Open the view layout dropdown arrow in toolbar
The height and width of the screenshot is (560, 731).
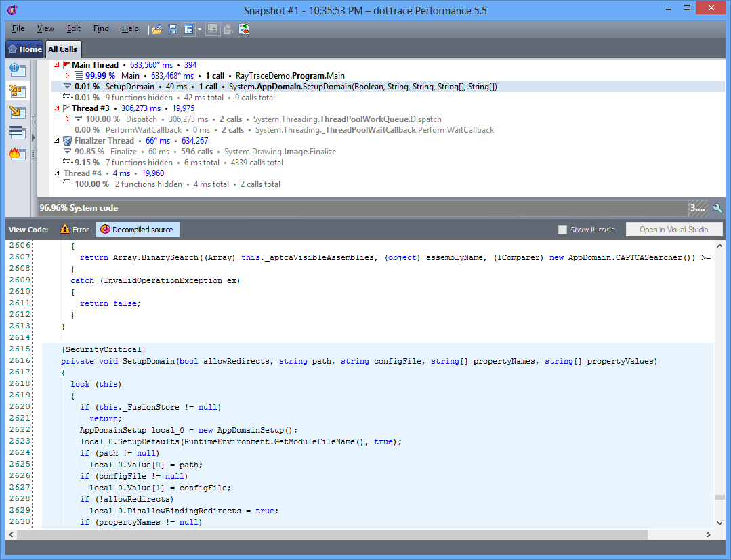[199, 29]
